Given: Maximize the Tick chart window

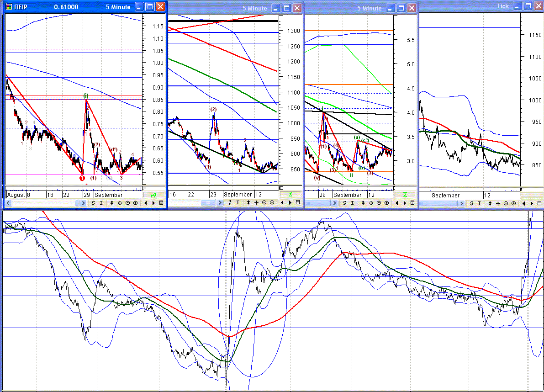Looking at the screenshot, I should pos(528,6).
